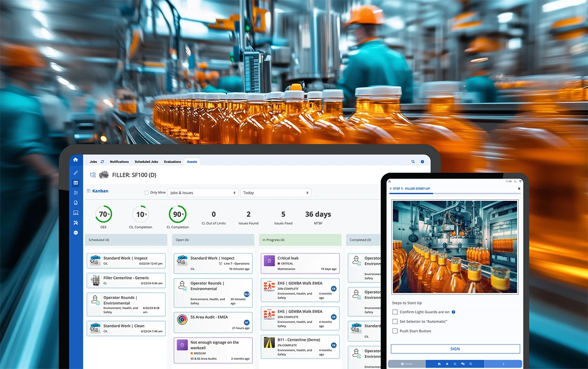Tap the pause icon on the tablet header
This screenshot has width=588, height=369.
519,188
